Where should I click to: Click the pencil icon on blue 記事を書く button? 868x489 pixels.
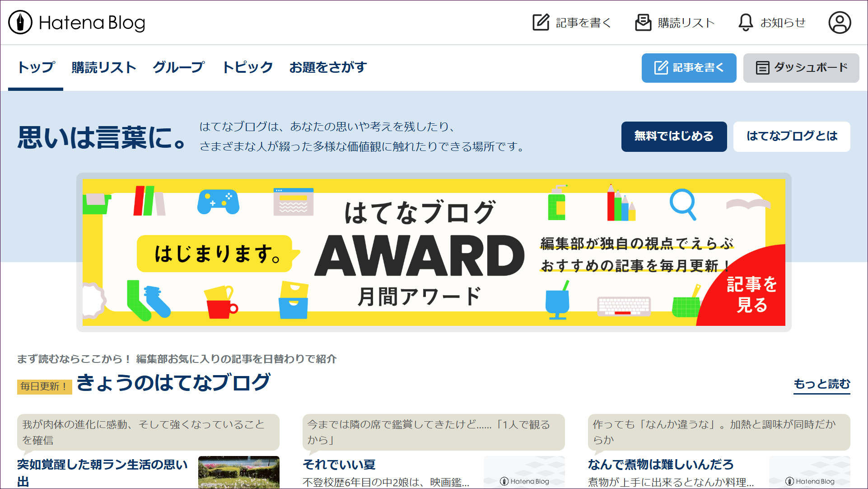click(x=661, y=68)
